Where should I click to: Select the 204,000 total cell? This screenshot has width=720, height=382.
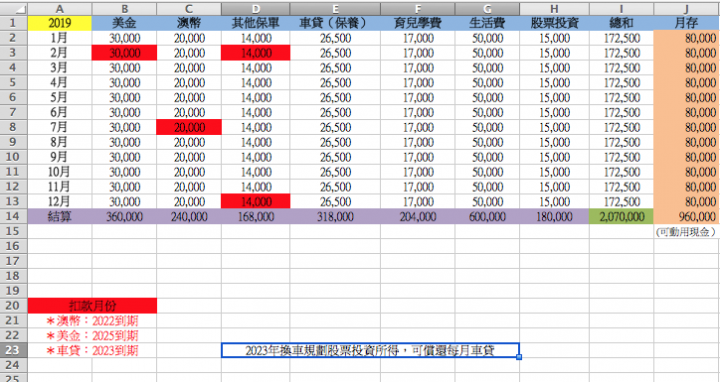(x=418, y=217)
